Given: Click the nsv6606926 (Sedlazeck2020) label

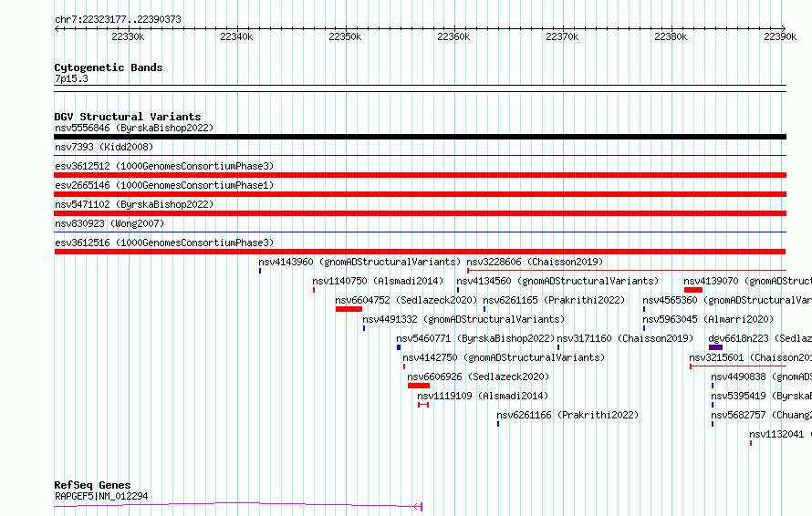Looking at the screenshot, I should (x=478, y=377).
